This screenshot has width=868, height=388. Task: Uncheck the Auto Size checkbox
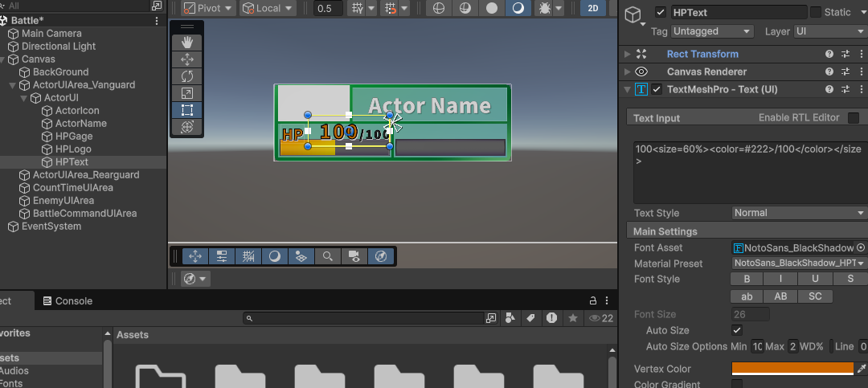[x=737, y=330]
